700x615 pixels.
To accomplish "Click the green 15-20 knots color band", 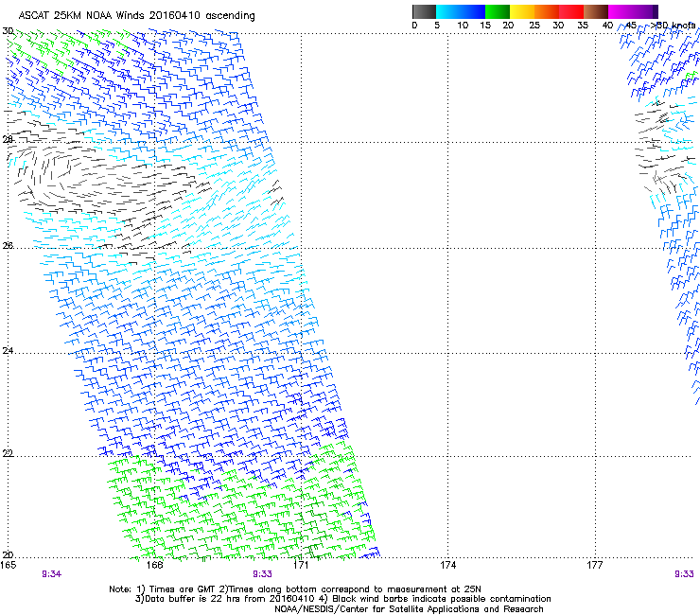I will 498,11.
